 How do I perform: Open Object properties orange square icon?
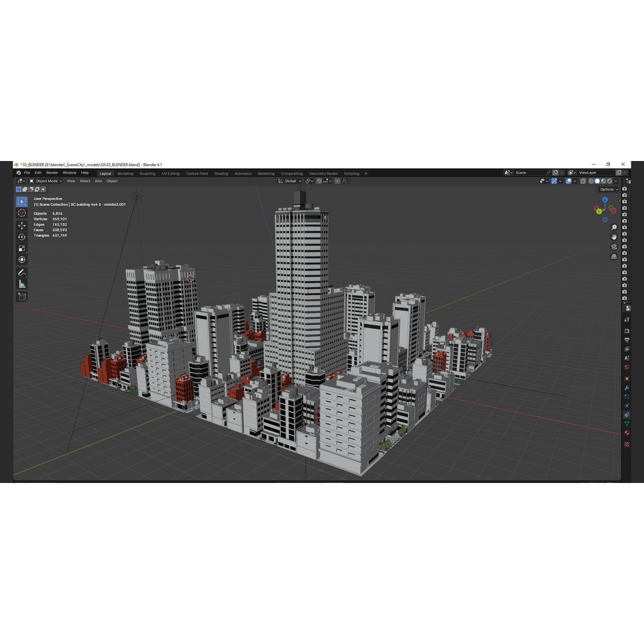[x=627, y=378]
